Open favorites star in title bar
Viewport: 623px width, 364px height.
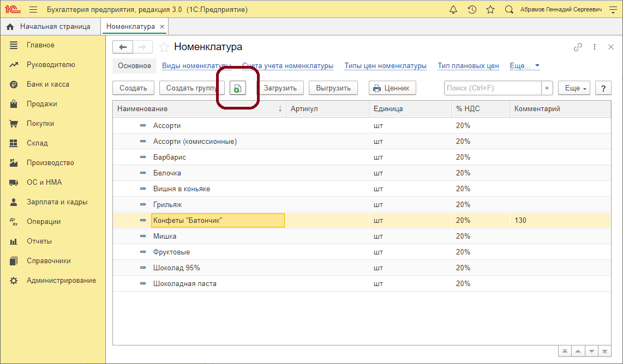pyautogui.click(x=490, y=10)
